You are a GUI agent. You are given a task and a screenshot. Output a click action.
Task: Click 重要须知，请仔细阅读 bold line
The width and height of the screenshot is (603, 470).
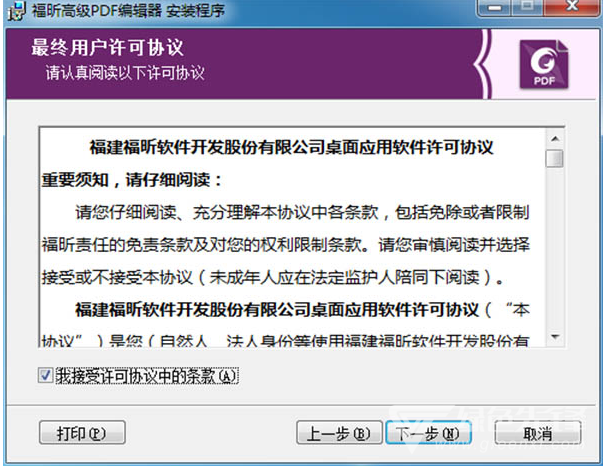click(x=132, y=180)
